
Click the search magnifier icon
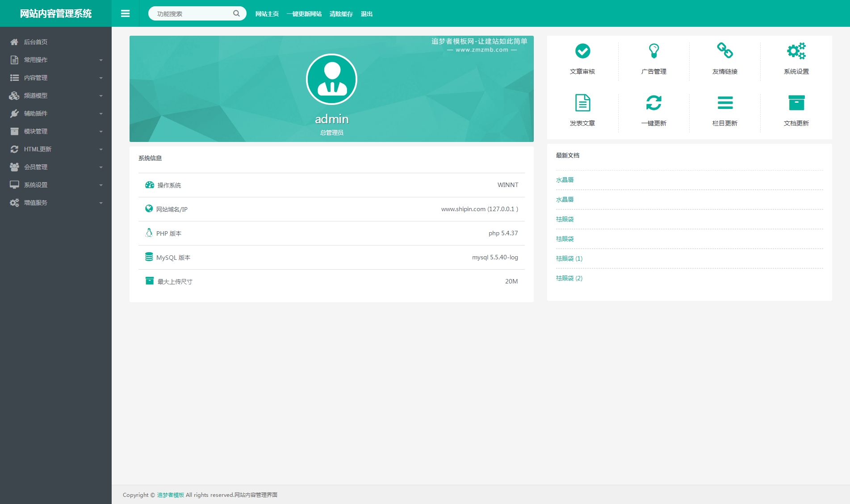click(236, 14)
